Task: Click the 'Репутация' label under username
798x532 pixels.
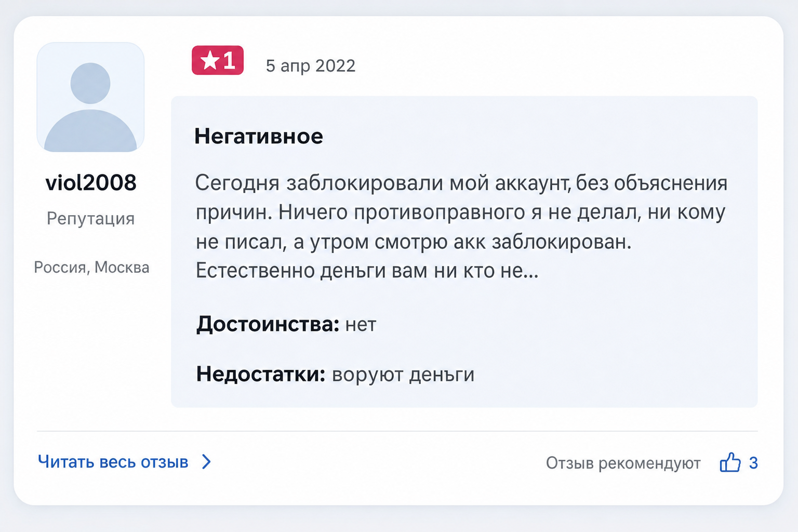Action: coord(90,219)
